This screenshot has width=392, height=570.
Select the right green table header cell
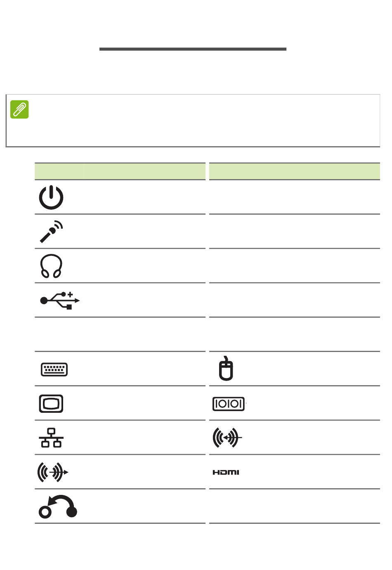(294, 171)
